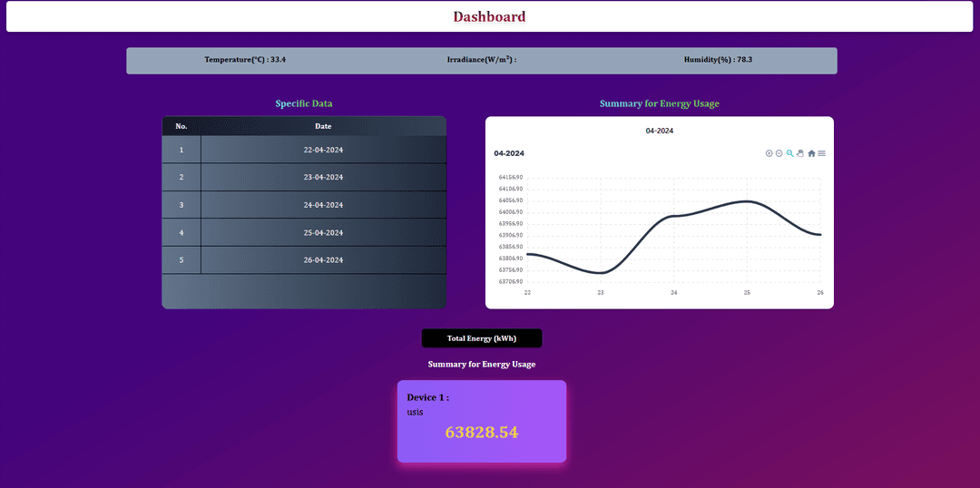
Task: Click the Dashboard title header
Action: (x=489, y=16)
